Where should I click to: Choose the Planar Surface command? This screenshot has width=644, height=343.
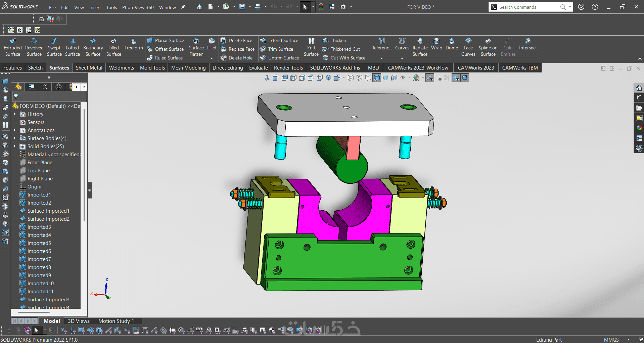click(x=166, y=40)
